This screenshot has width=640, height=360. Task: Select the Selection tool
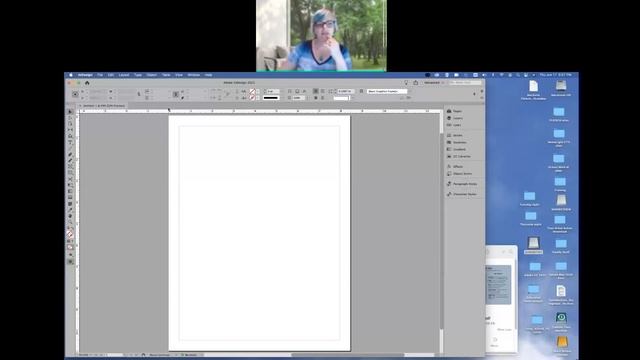coord(70,111)
